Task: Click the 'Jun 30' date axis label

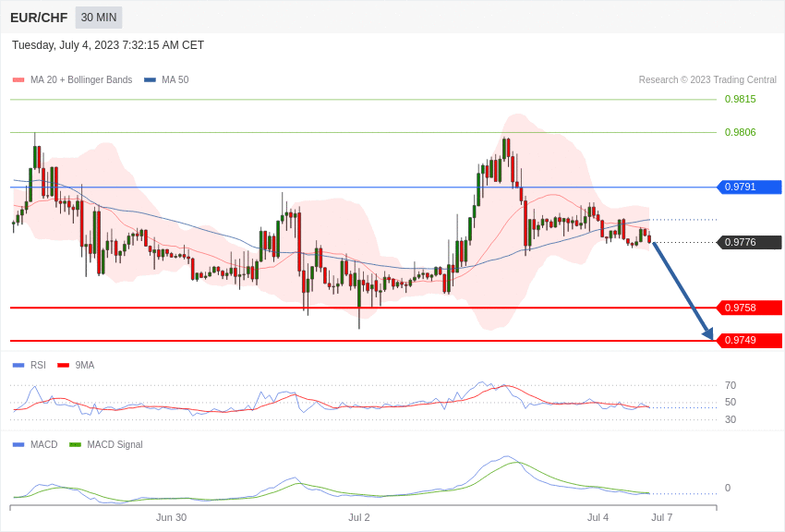Action: coord(171,517)
